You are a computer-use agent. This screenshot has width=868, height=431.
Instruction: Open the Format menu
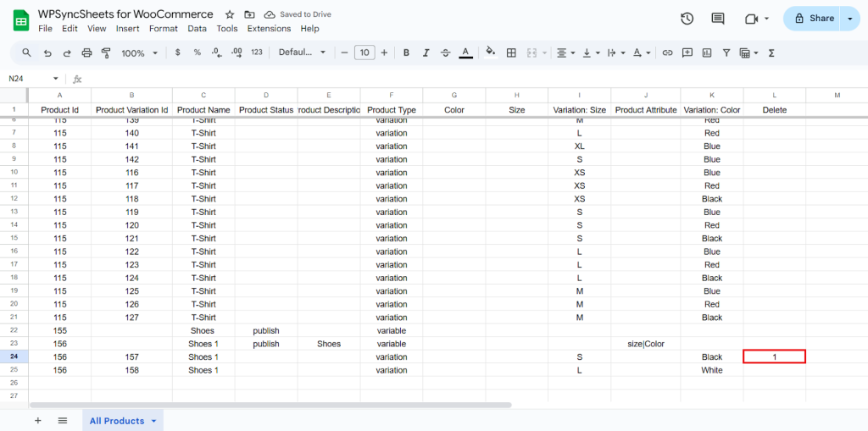click(x=164, y=29)
